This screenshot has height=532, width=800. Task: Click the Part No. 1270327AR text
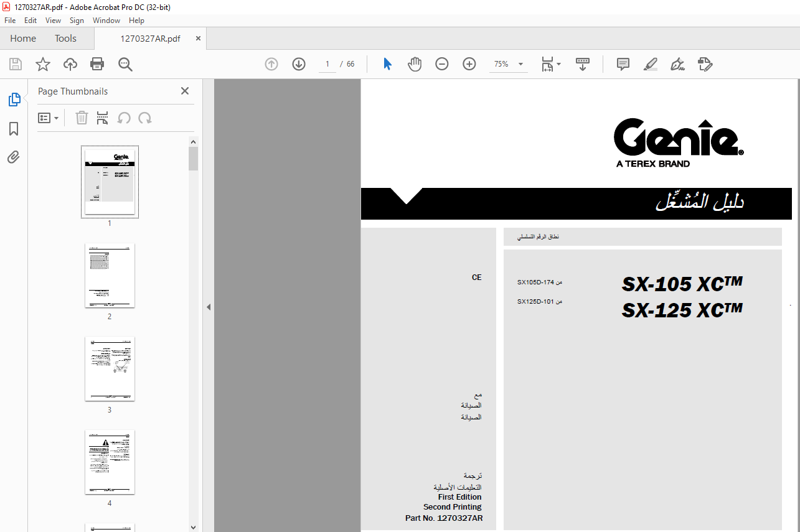click(x=444, y=518)
